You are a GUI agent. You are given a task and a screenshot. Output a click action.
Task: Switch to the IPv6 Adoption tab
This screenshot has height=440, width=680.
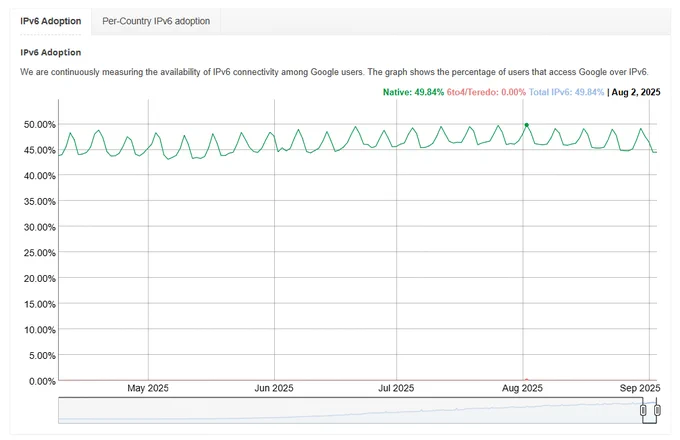point(51,21)
